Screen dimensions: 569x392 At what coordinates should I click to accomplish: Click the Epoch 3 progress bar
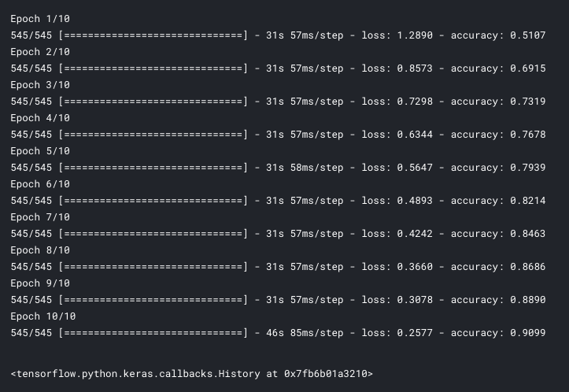(153, 102)
